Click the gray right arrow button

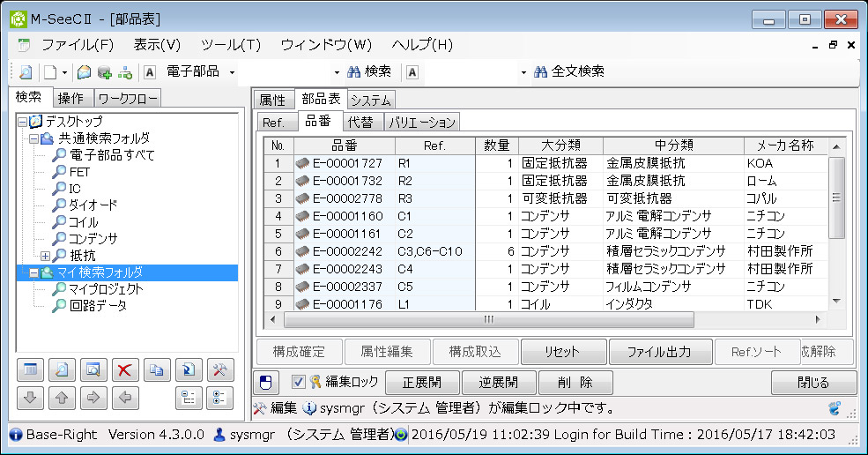pos(93,398)
